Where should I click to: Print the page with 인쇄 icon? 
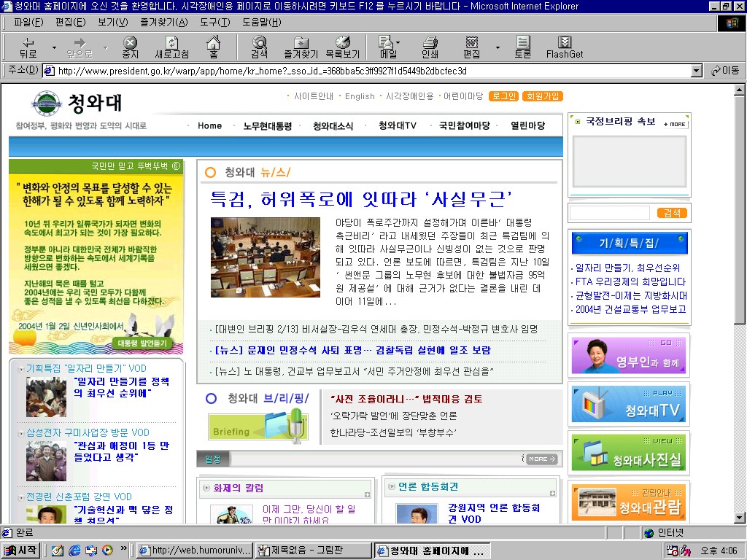click(x=430, y=47)
